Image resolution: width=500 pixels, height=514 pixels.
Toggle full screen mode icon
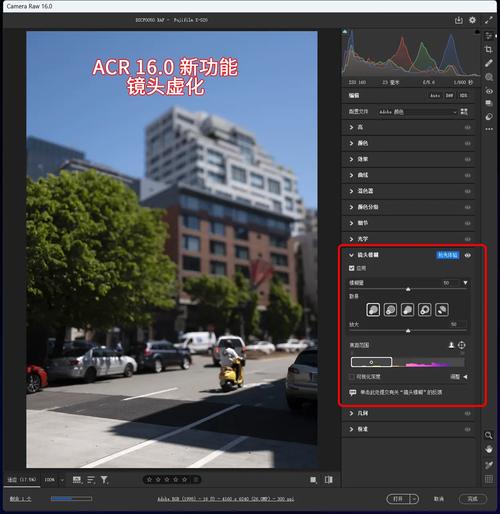click(489, 20)
